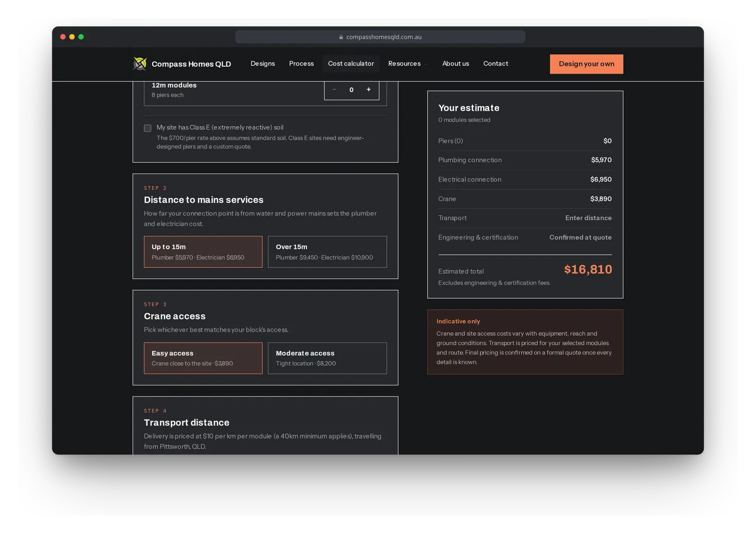Click the Compass Homes QLD logo icon

[x=140, y=64]
